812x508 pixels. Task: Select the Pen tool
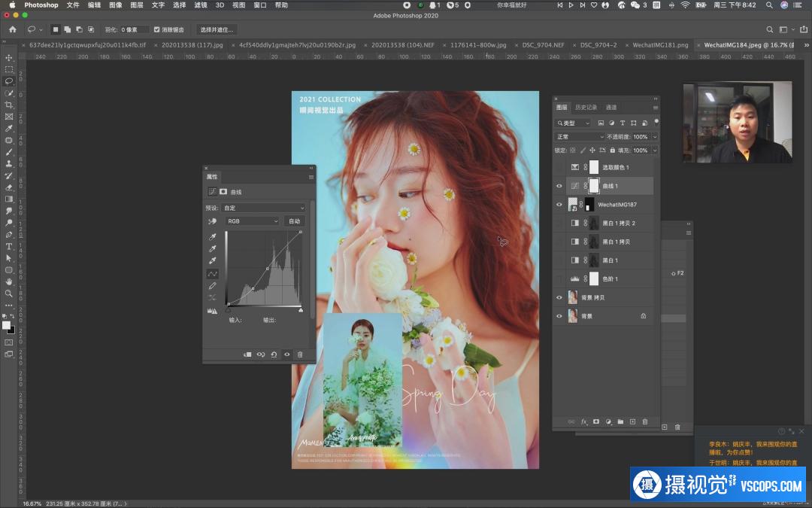click(x=9, y=235)
